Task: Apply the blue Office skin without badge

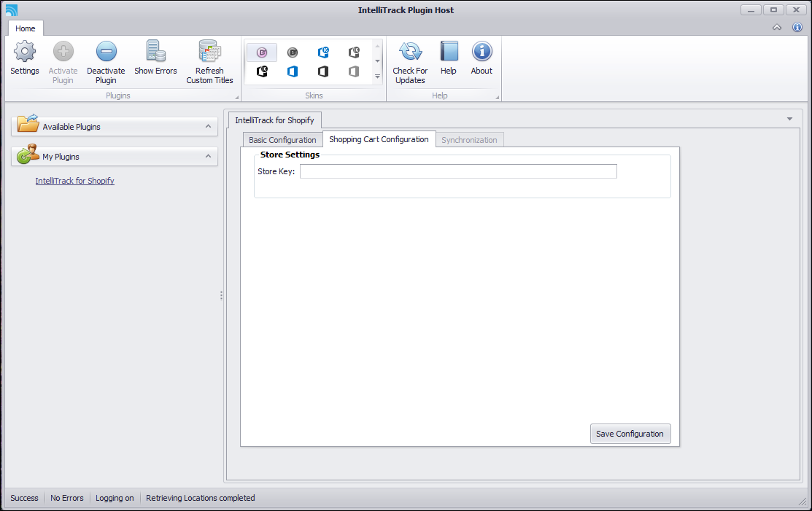Action: (x=293, y=71)
